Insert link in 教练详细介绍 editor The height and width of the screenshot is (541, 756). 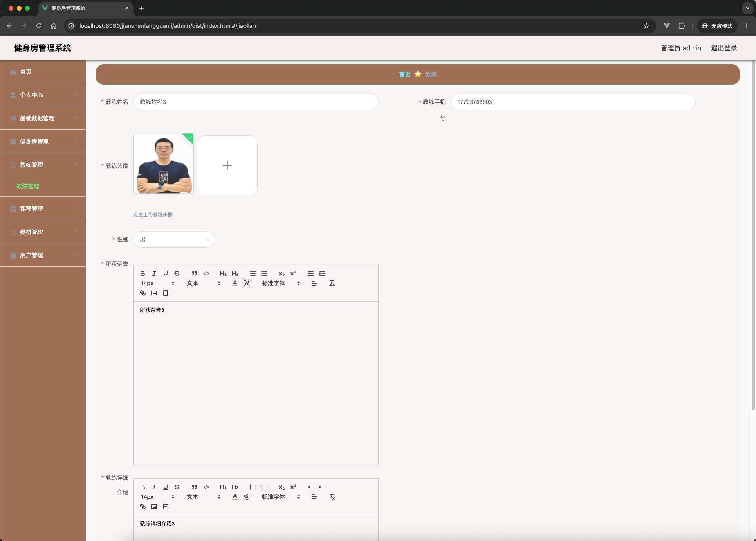tap(143, 507)
